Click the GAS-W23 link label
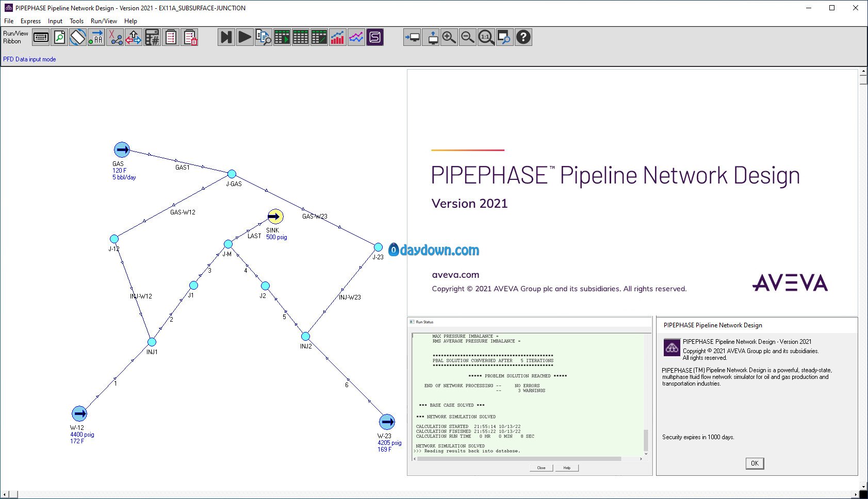The width and height of the screenshot is (868, 499). [315, 217]
